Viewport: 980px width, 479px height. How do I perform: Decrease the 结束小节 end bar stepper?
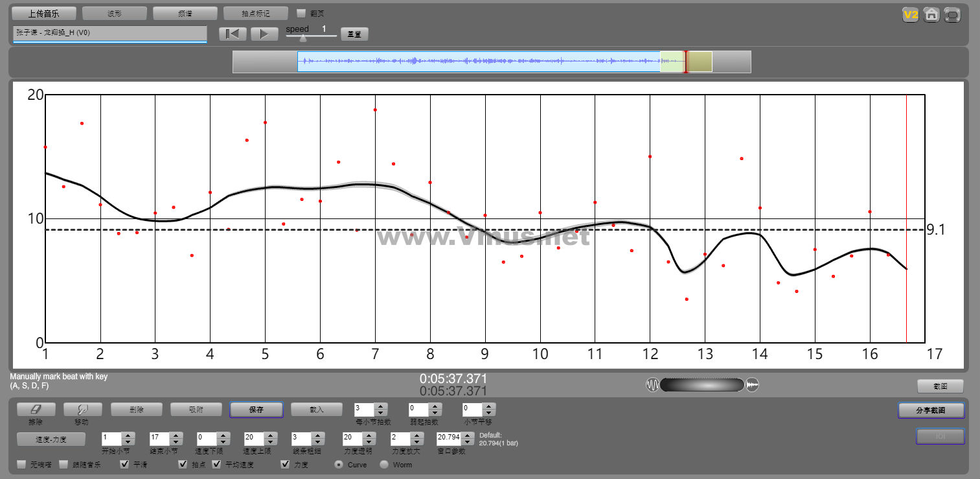tap(176, 441)
